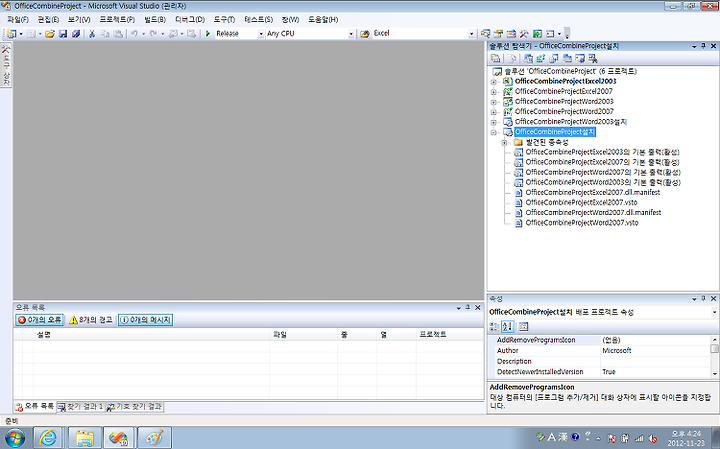
Task: Click the Copy toolbar icon
Action: pos(105,34)
